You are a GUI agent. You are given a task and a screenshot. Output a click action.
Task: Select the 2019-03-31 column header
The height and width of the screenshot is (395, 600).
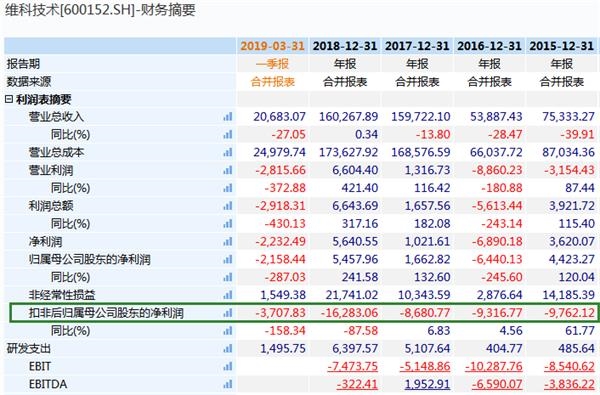click(x=272, y=46)
